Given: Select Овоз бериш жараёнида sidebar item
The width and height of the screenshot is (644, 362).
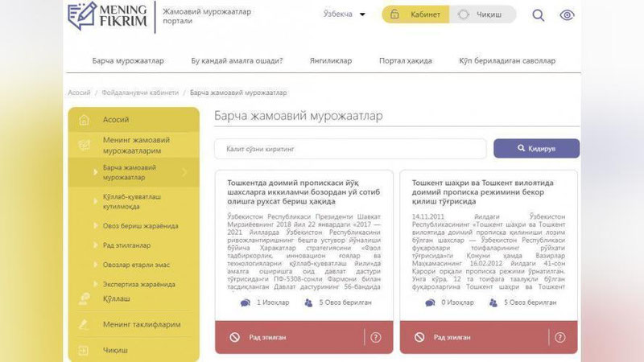Looking at the screenshot, I should (139, 226).
